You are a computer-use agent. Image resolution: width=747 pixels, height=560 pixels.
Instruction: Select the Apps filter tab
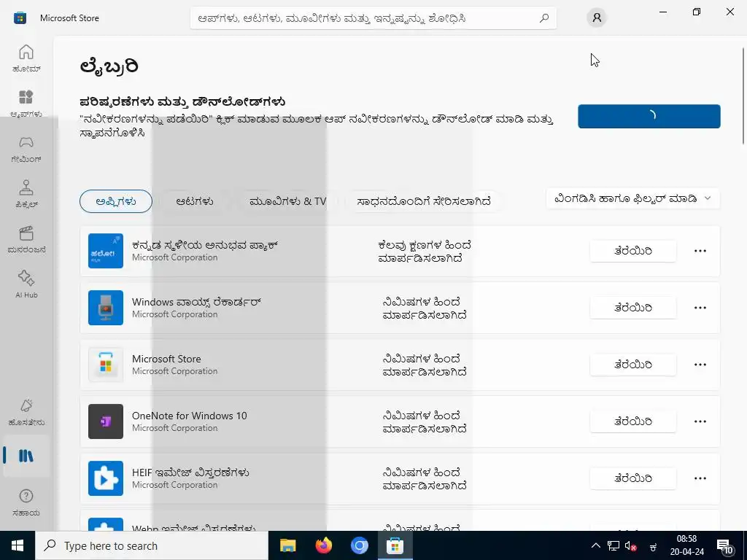point(116,201)
